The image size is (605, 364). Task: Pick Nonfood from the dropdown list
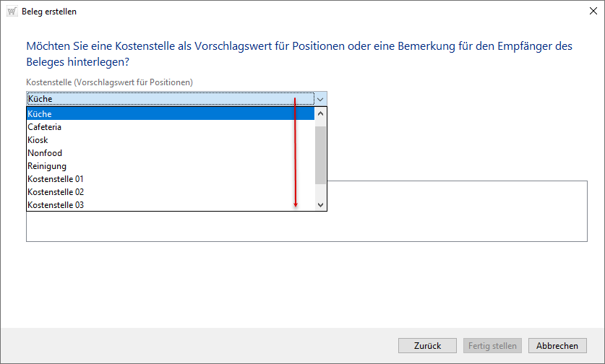pos(170,153)
